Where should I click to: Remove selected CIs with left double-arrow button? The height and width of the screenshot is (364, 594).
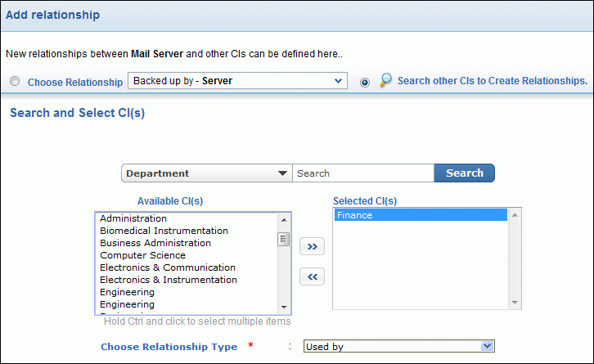[x=312, y=277]
